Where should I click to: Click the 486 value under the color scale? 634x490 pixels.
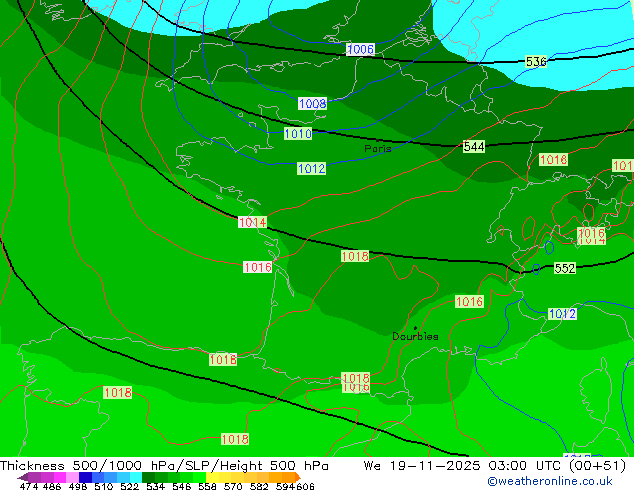[52, 486]
